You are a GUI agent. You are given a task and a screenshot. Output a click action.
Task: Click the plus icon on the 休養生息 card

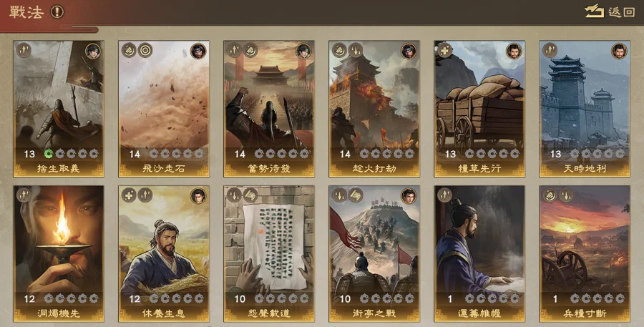click(x=129, y=195)
